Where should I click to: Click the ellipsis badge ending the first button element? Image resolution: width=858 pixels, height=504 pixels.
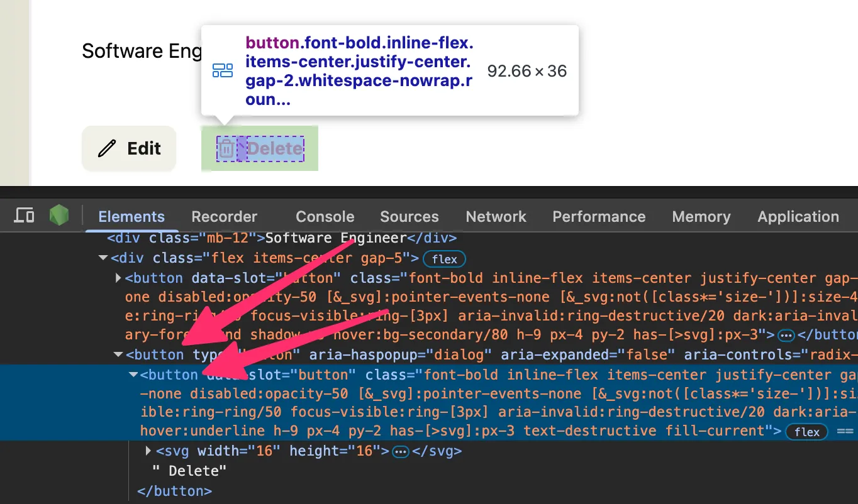[786, 335]
